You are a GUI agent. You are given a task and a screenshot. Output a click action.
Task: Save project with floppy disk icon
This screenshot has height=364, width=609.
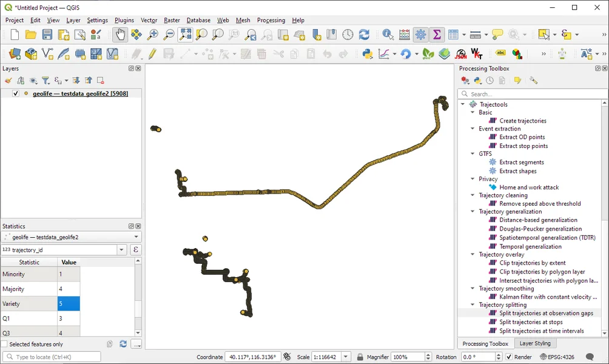(x=47, y=35)
